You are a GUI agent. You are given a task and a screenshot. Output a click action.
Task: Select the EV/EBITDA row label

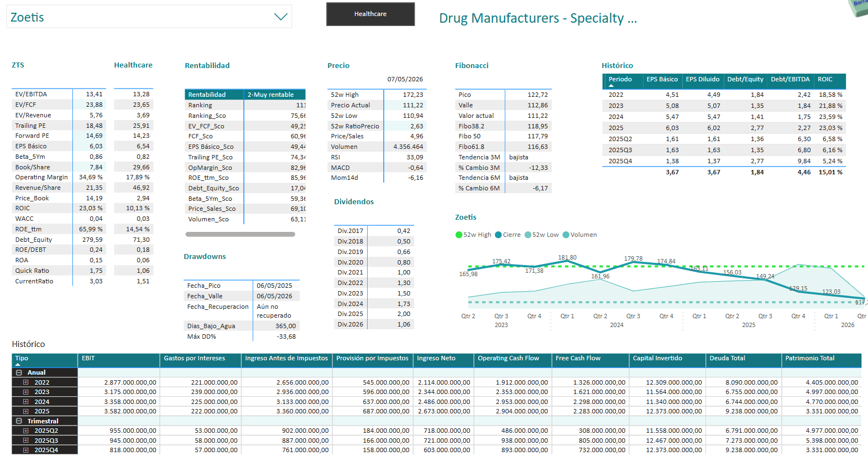pyautogui.click(x=31, y=94)
